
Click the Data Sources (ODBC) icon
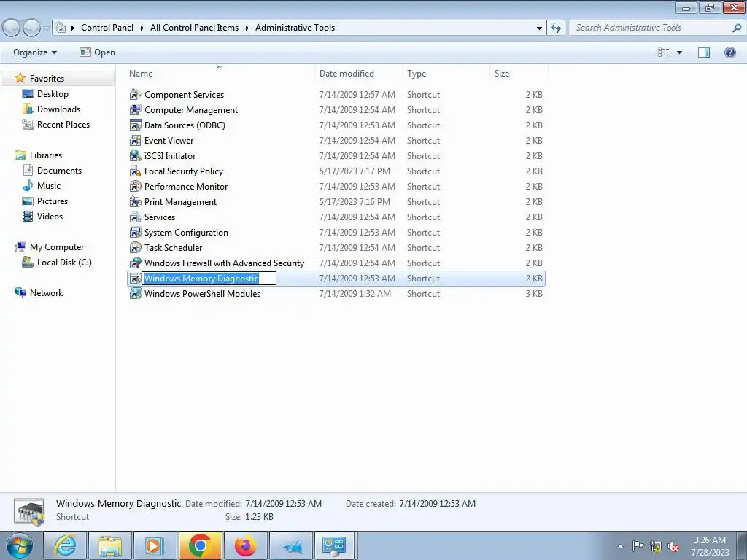(x=135, y=125)
